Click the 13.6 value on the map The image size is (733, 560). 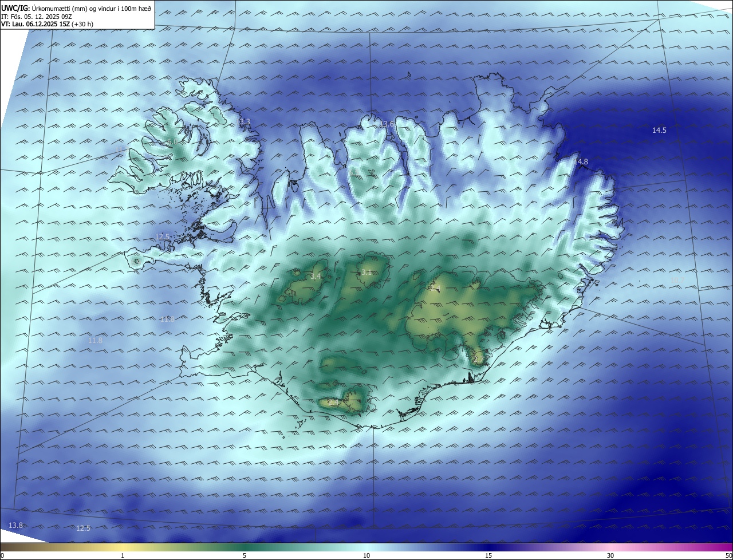(x=387, y=124)
